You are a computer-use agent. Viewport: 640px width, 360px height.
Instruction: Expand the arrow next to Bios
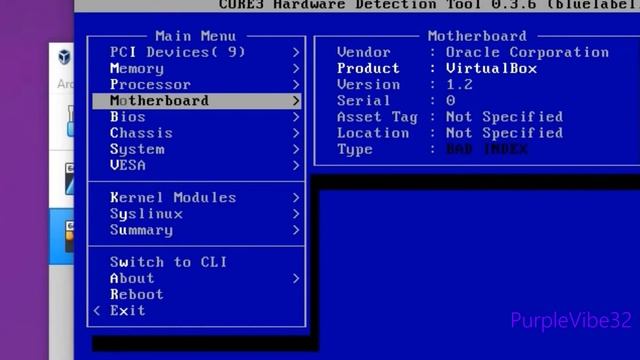tap(296, 117)
